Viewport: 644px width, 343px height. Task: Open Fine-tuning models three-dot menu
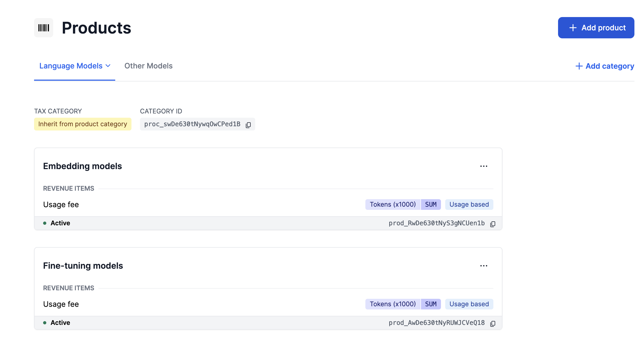click(484, 266)
